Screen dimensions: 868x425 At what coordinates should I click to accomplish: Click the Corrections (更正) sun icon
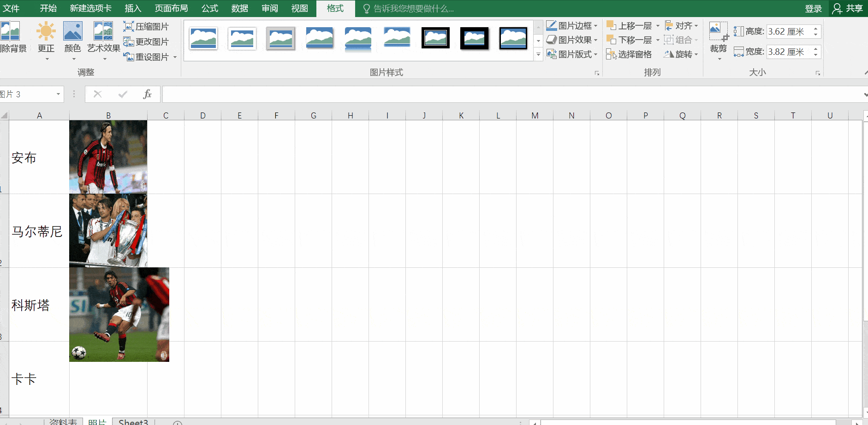pos(46,32)
